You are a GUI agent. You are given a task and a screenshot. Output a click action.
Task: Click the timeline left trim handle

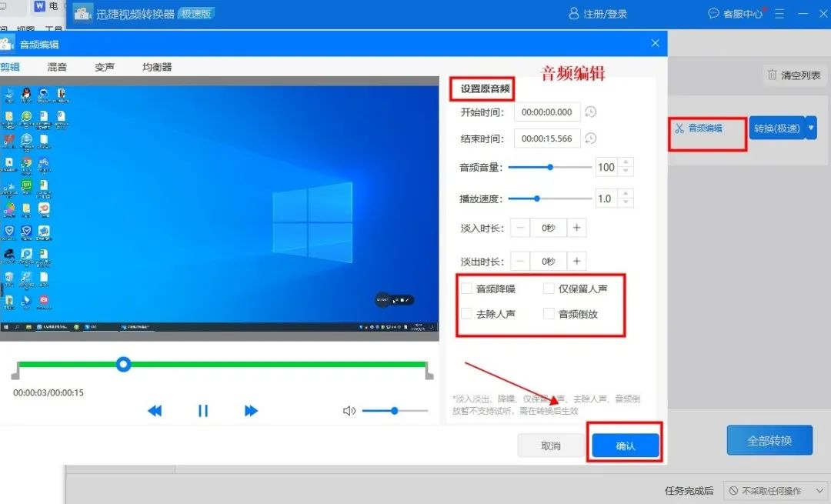click(x=15, y=372)
